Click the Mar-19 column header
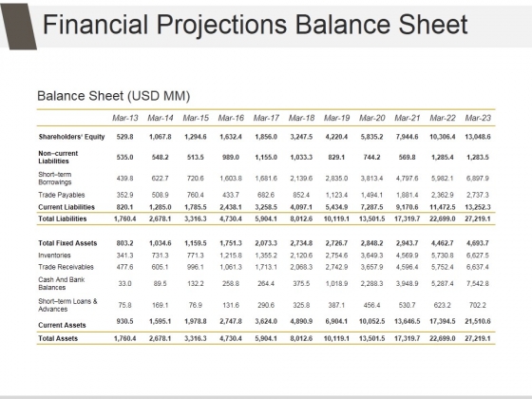The height and width of the screenshot is (399, 532). [x=337, y=118]
